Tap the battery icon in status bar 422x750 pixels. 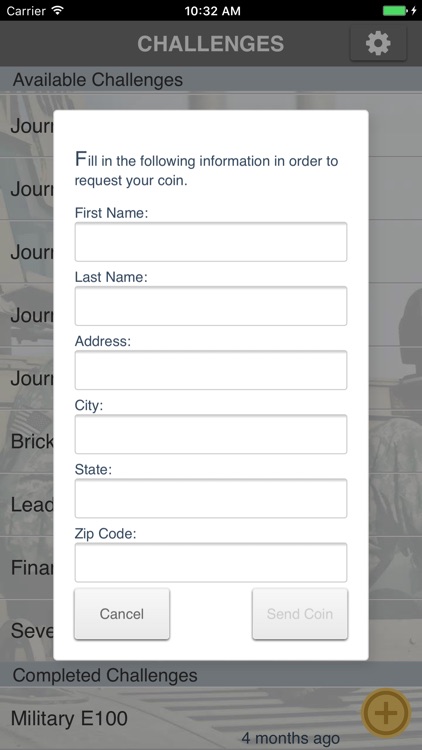coord(398,10)
